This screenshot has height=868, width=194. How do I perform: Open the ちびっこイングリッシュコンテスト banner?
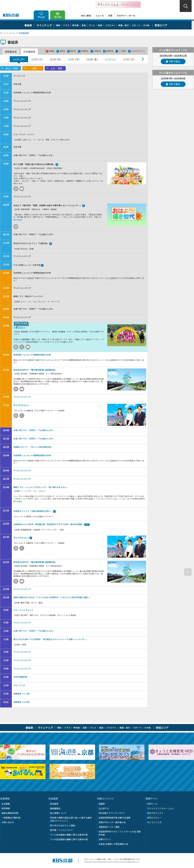(23, 752)
